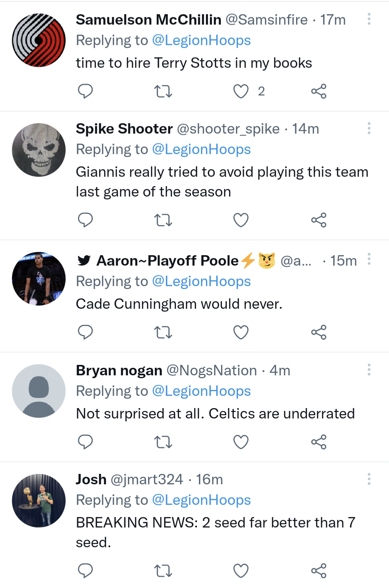The height and width of the screenshot is (588, 389).
Task: Open Samuelson McChillin's Trail Blazers avatar
Action: (x=39, y=40)
